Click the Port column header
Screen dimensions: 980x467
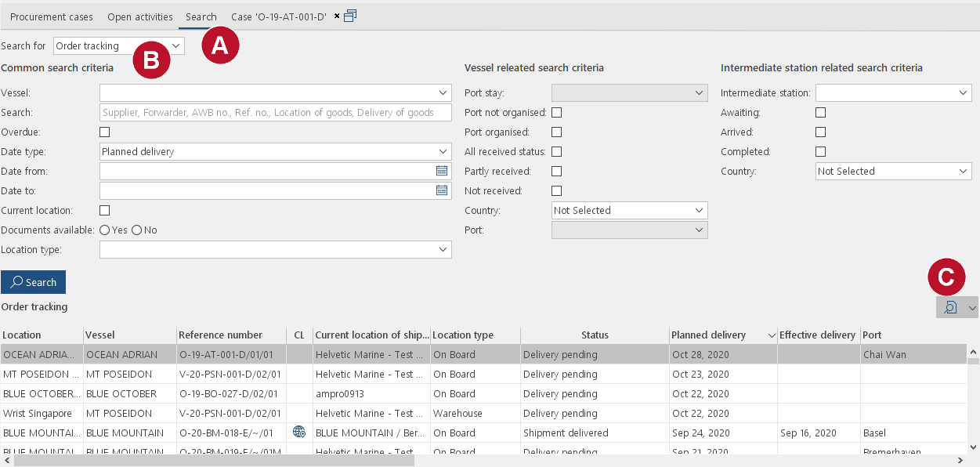[x=913, y=335]
